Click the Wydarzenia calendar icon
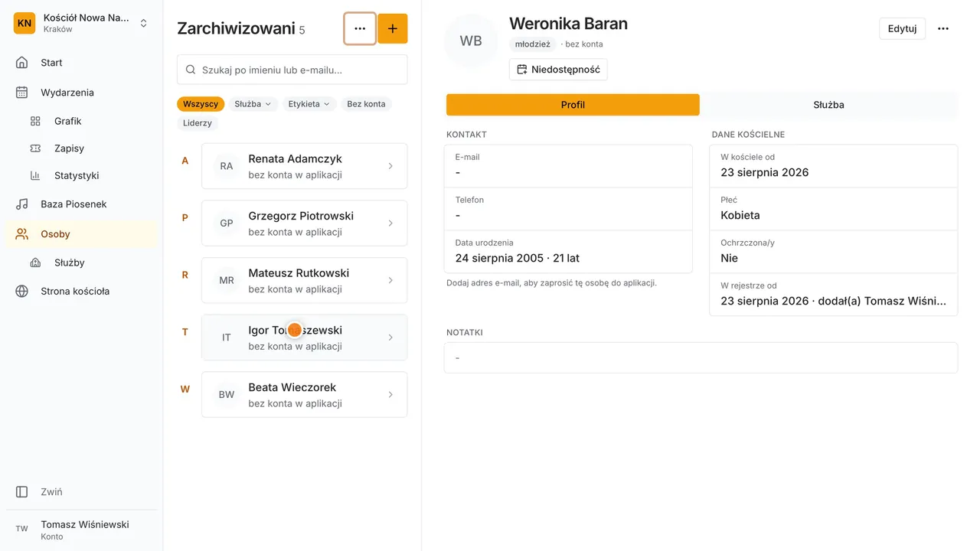980x551 pixels. pos(22,93)
